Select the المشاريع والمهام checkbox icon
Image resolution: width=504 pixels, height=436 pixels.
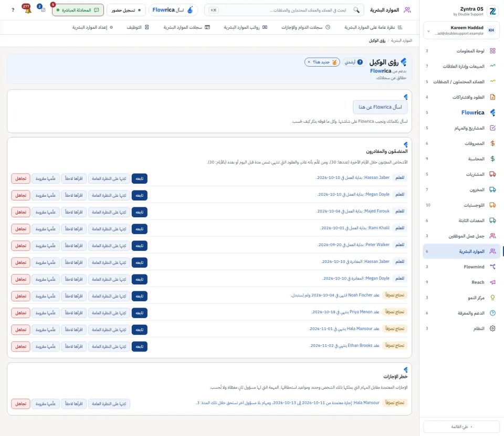(492, 128)
